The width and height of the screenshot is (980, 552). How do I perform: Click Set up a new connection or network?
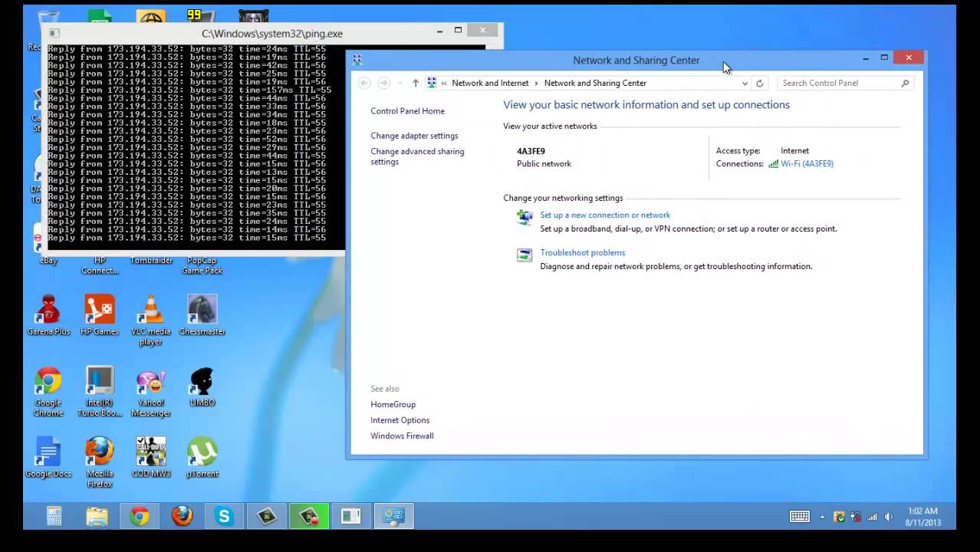pos(605,215)
